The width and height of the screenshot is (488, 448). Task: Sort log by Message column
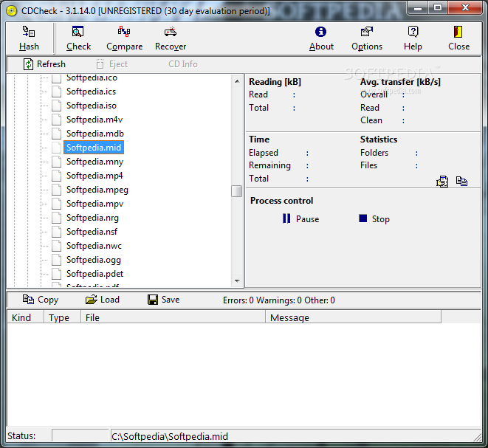pos(353,317)
